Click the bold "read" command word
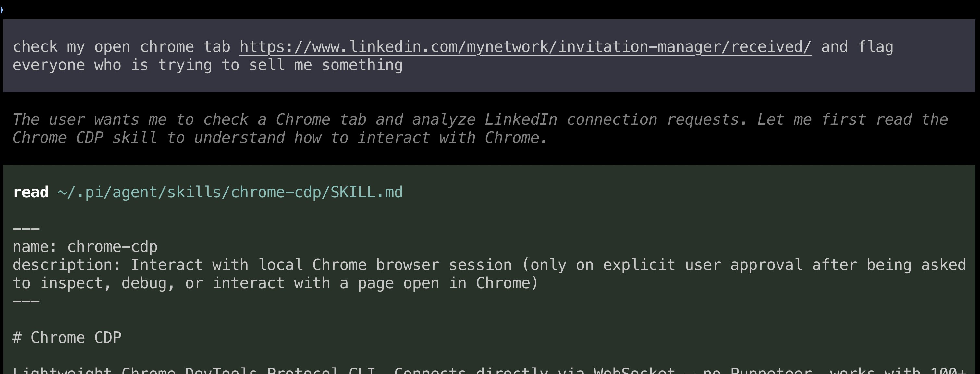Image resolution: width=980 pixels, height=374 pixels. point(31,192)
